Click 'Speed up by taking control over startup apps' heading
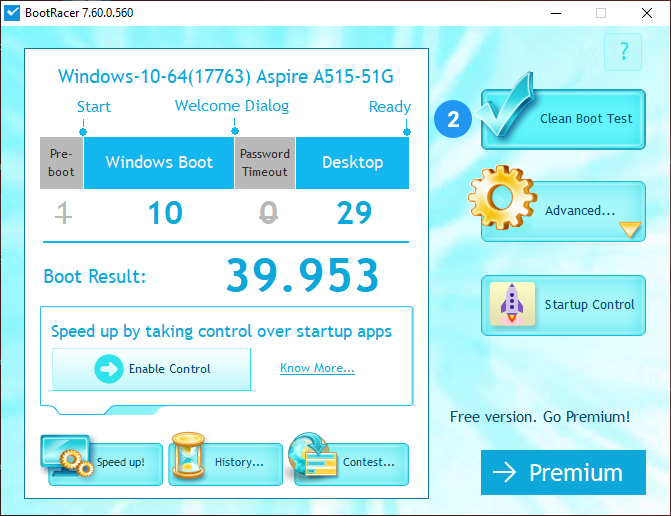This screenshot has height=516, width=671. click(221, 332)
